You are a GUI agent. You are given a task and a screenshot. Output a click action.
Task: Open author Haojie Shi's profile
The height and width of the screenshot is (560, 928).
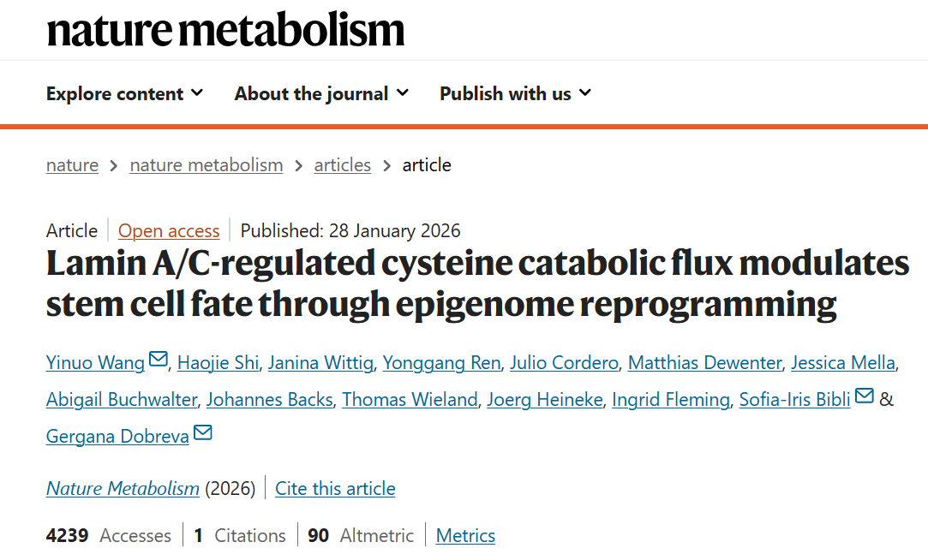click(x=218, y=363)
